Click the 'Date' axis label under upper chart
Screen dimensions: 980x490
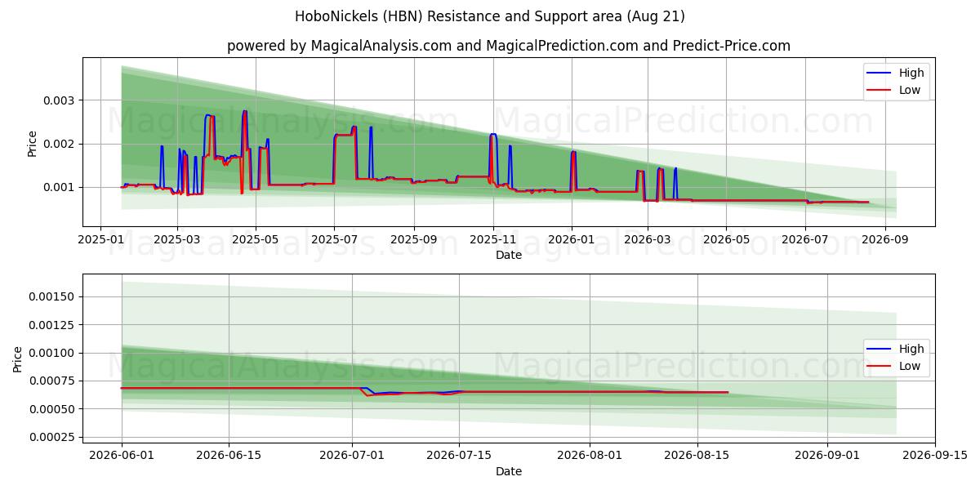pyautogui.click(x=509, y=256)
